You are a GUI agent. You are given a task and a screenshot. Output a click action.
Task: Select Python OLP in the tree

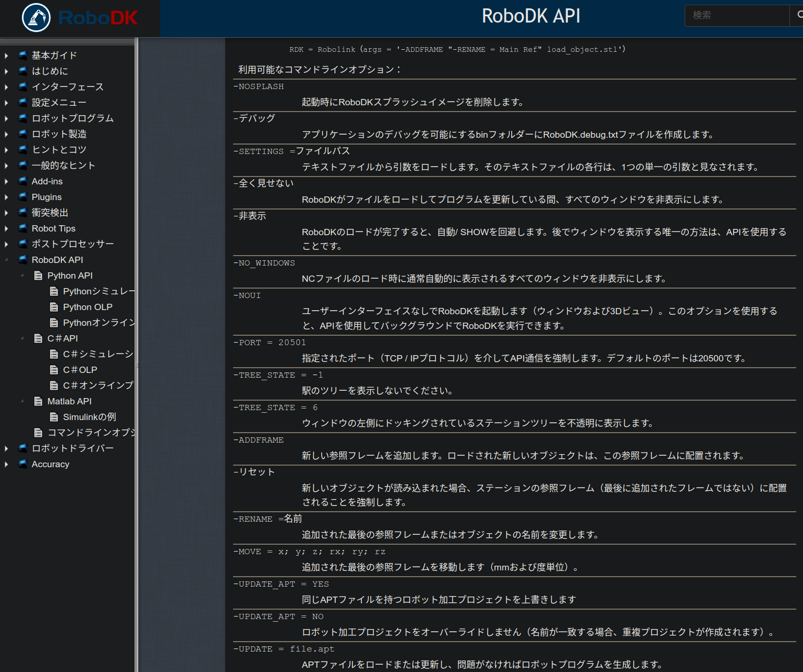click(87, 307)
